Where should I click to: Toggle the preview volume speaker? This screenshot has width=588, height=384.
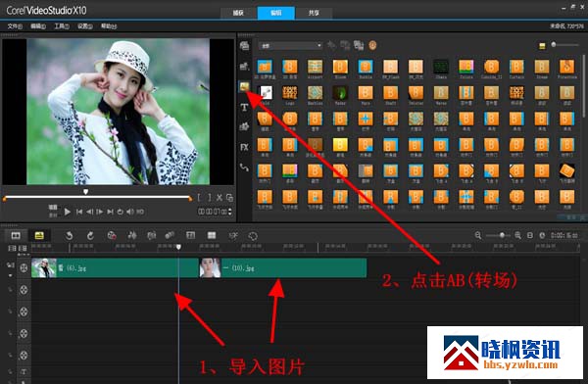coord(129,212)
